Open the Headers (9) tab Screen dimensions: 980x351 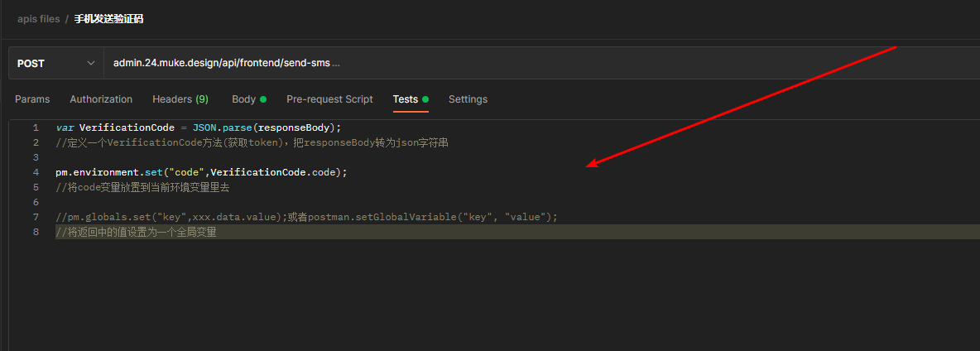pos(180,99)
